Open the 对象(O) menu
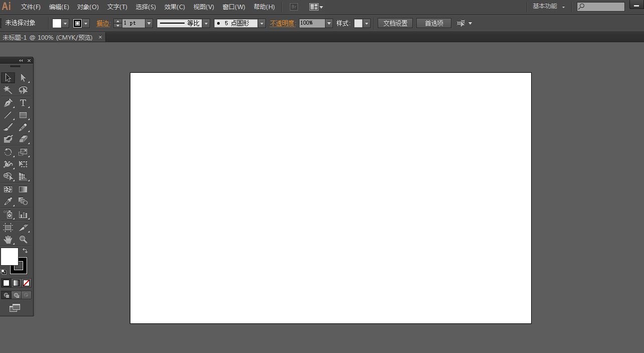 pyautogui.click(x=88, y=7)
